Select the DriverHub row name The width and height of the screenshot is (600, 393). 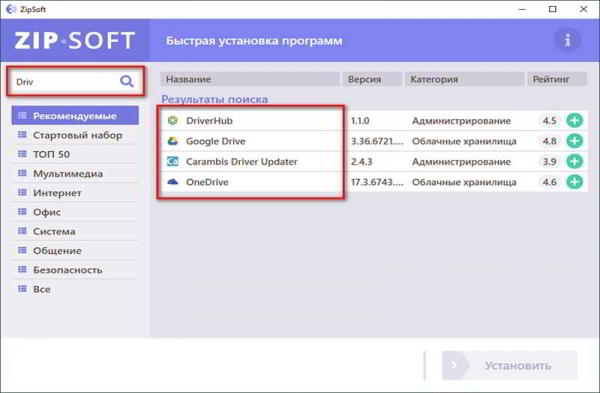click(209, 121)
